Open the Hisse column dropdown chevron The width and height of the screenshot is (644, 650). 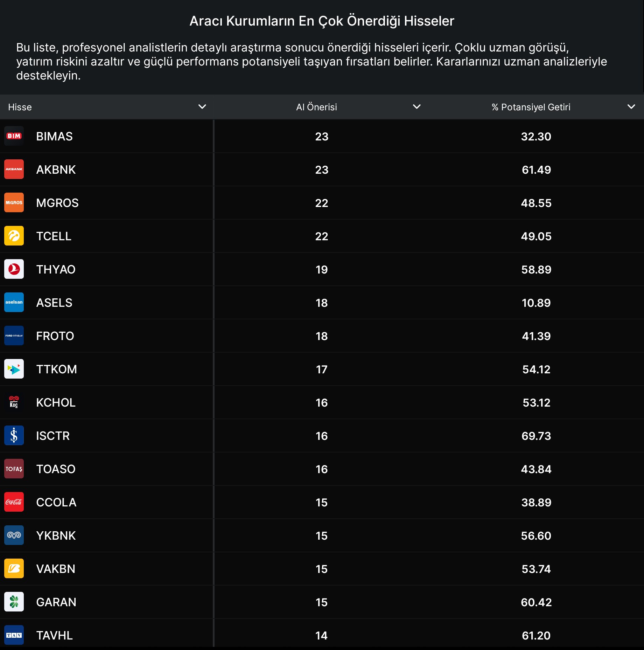[x=202, y=107]
